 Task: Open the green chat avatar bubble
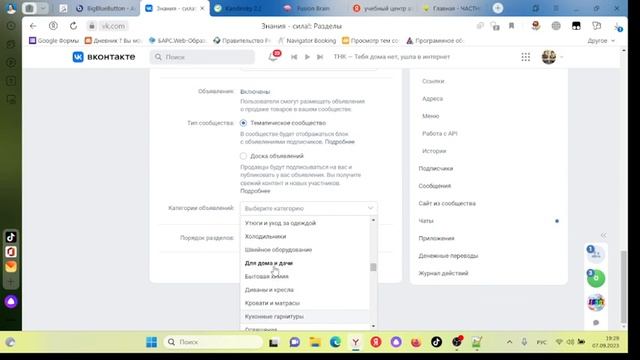[596, 278]
